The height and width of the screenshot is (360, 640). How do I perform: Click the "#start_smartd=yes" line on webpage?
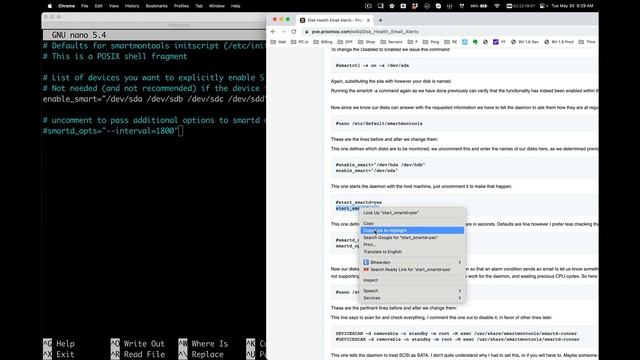point(359,202)
